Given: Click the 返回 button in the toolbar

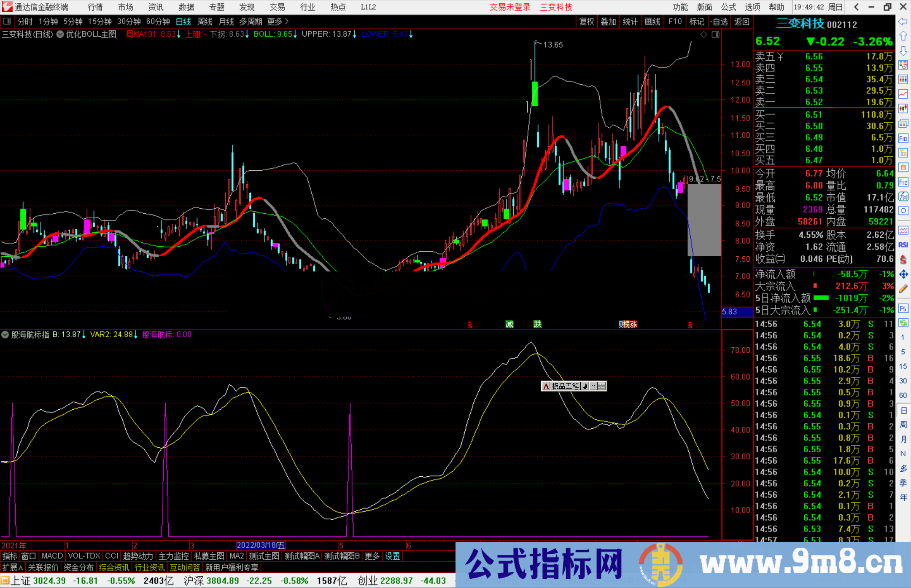Looking at the screenshot, I should (741, 21).
